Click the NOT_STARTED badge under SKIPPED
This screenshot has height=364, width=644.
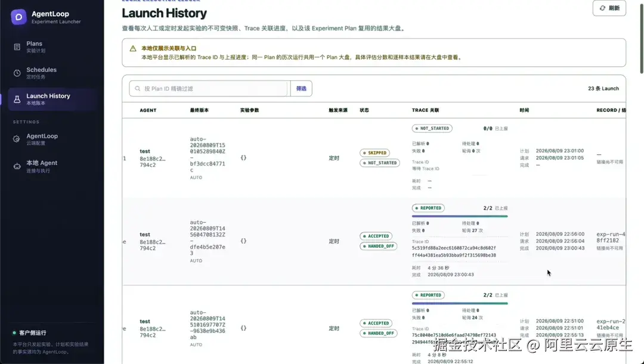point(379,163)
